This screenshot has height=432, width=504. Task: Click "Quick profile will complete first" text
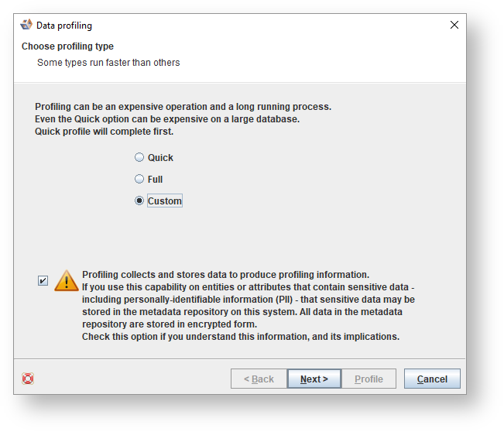[105, 132]
